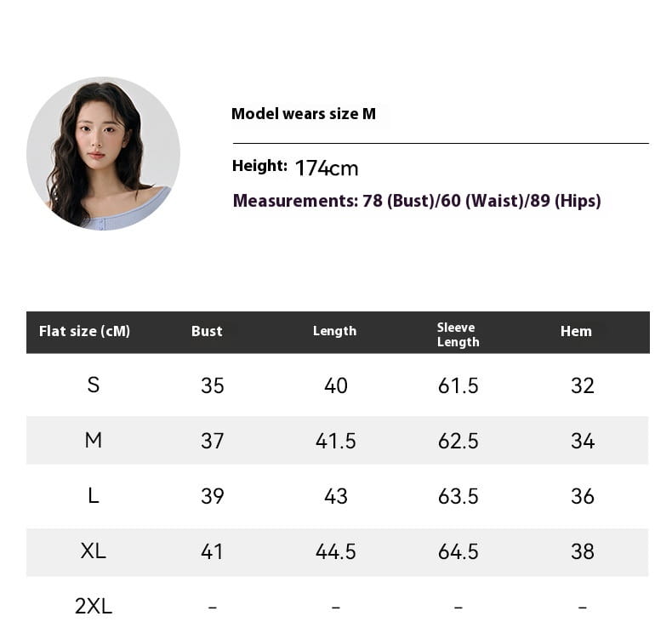Click the length value 44.5 in XL row
The image size is (672, 639).
[x=336, y=551]
